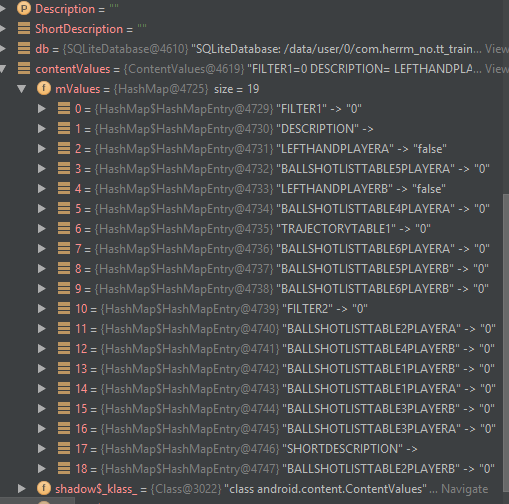Expand the shadow$_klass_ node
This screenshot has width=509, height=504.
pyautogui.click(x=22, y=489)
